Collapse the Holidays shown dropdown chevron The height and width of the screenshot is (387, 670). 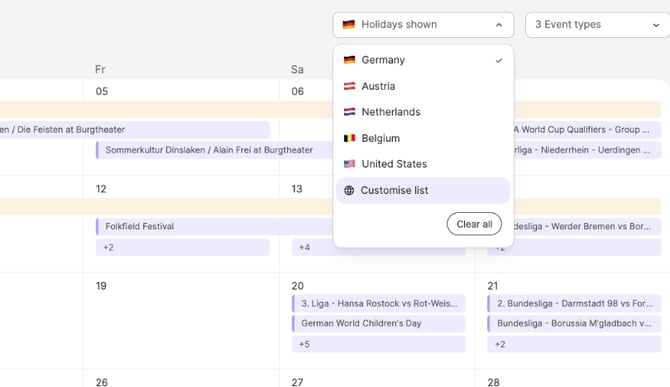click(499, 25)
